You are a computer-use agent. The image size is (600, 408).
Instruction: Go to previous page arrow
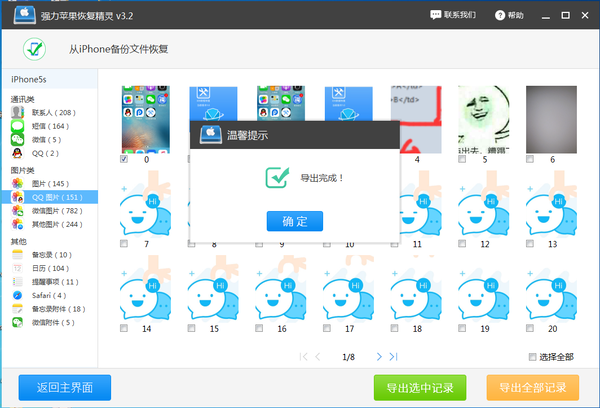pos(318,357)
